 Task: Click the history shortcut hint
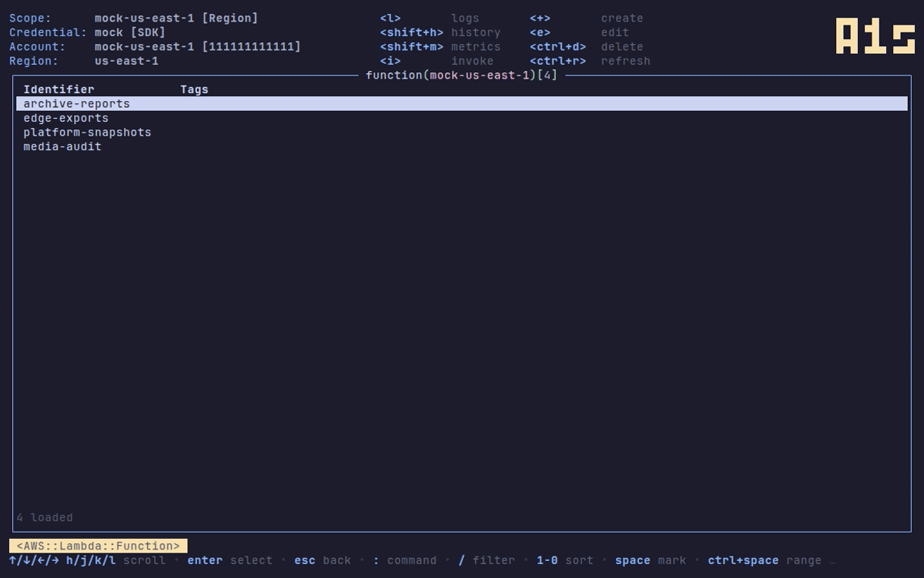tap(476, 32)
